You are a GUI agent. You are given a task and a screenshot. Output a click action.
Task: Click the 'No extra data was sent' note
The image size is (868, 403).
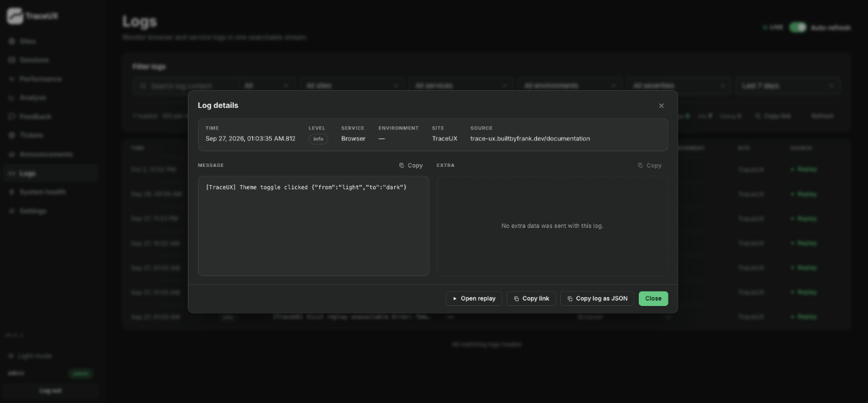coord(552,226)
